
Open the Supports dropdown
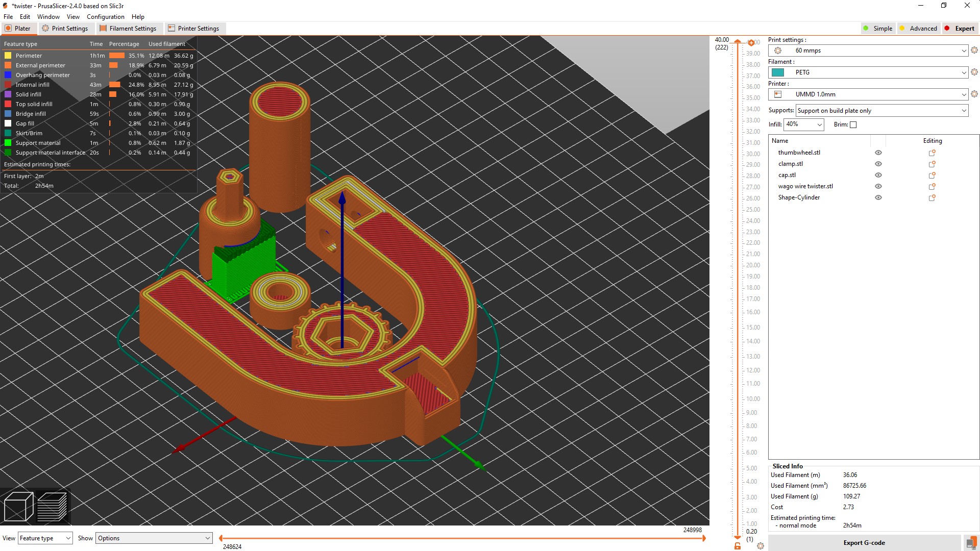click(881, 111)
